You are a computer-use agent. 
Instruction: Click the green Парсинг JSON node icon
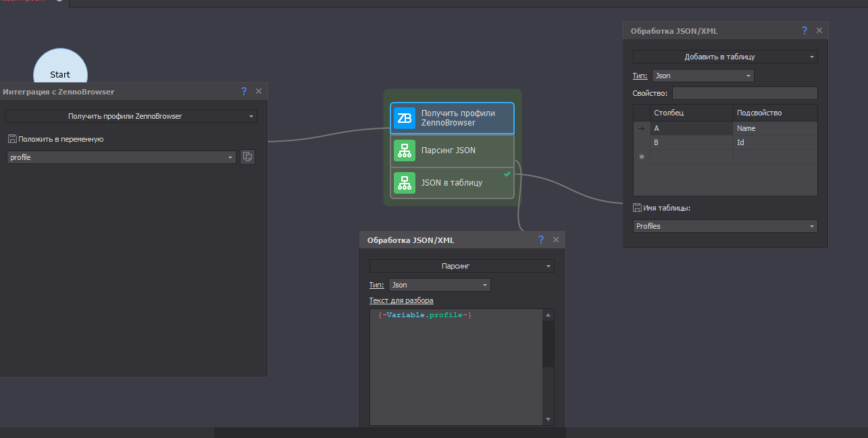(405, 150)
